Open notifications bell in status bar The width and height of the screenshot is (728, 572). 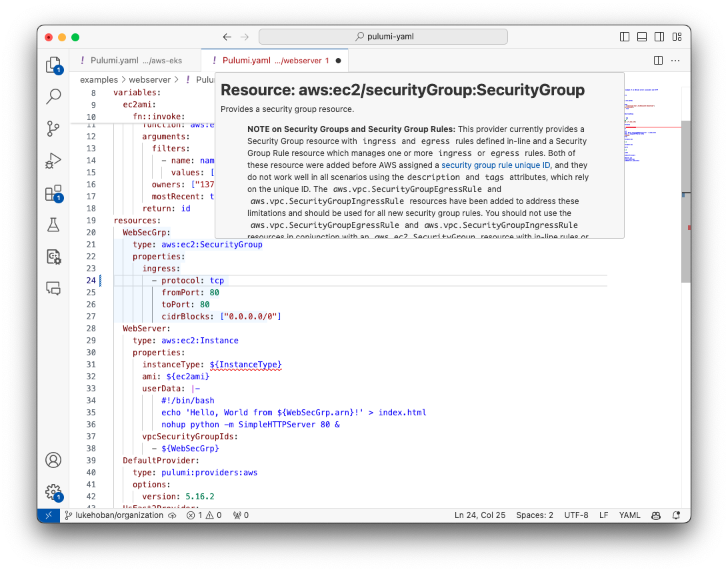click(676, 515)
